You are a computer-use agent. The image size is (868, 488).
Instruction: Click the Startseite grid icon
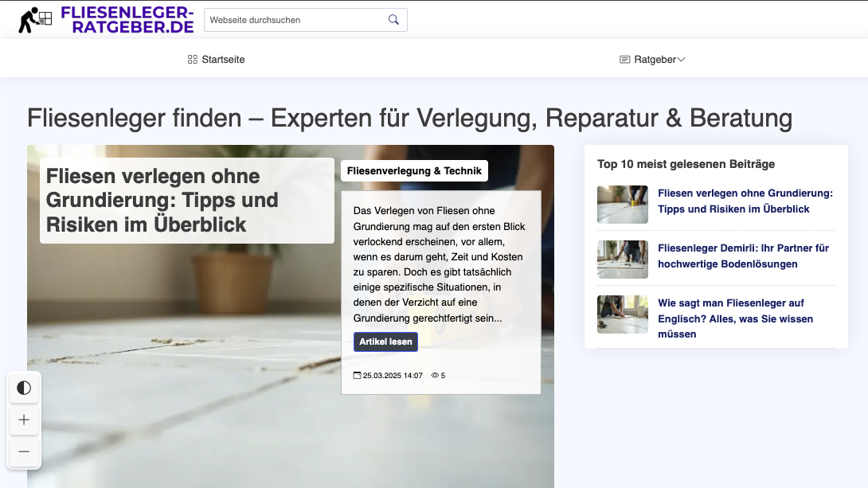(193, 60)
